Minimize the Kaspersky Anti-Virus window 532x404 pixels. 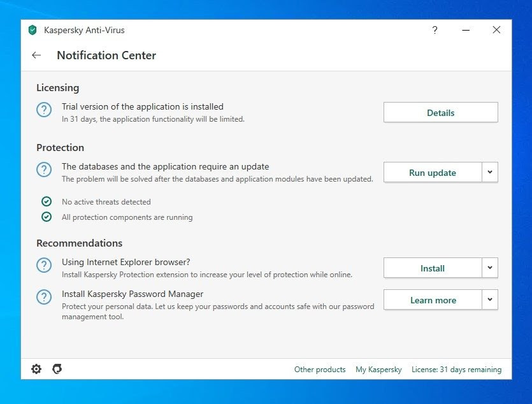click(x=466, y=30)
